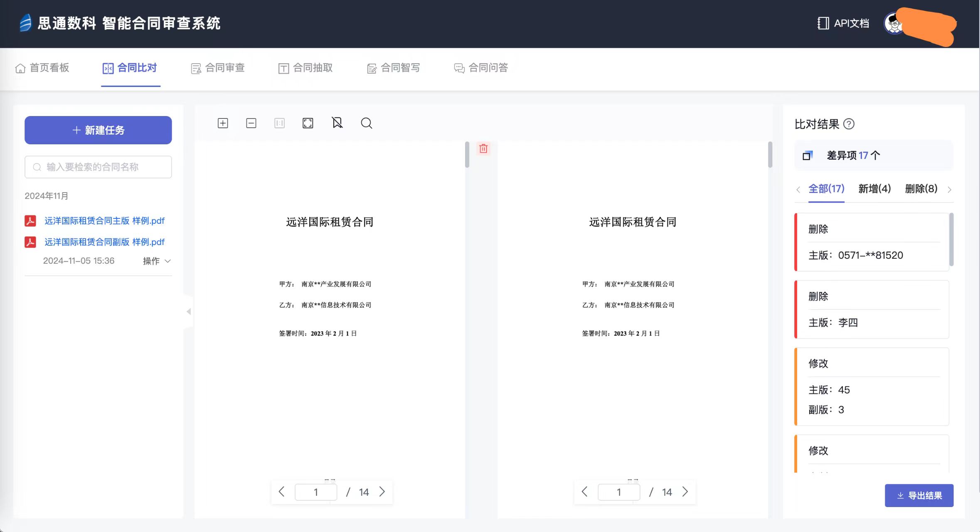The image size is (980, 532).
Task: Click the red trash delete icon
Action: [x=483, y=148]
